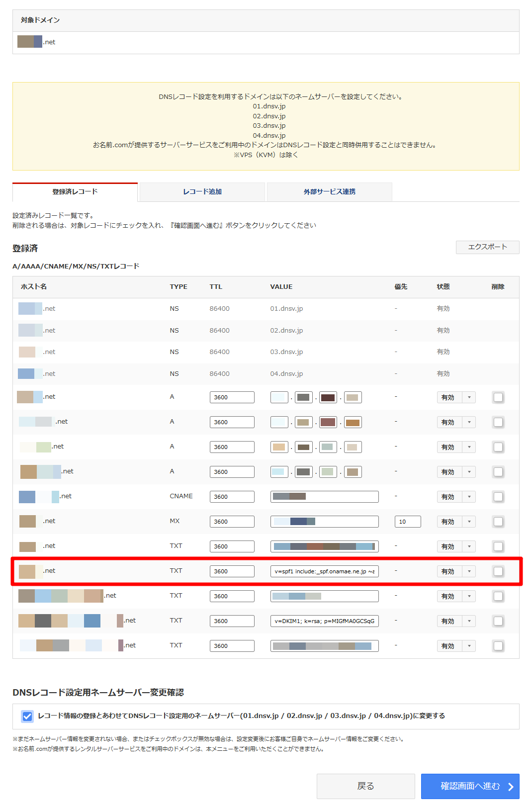This screenshot has height=811, width=532.
Task: Select the 登録済レコード tab
Action: coord(75,192)
